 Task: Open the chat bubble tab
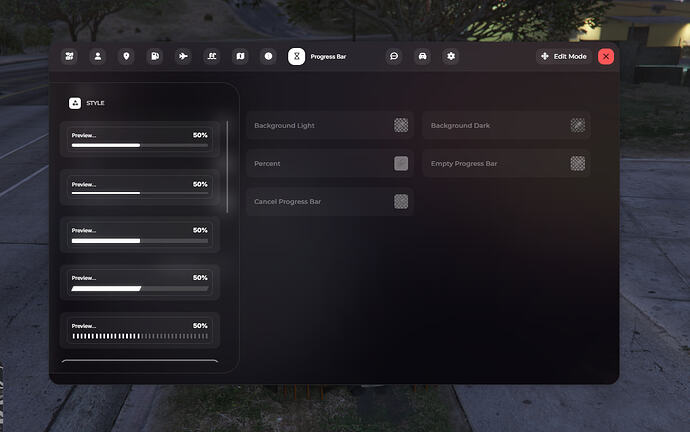coord(394,56)
